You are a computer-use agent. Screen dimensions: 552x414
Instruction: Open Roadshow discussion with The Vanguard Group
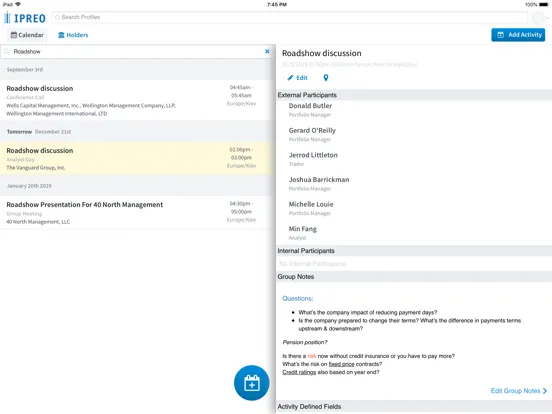click(x=136, y=158)
